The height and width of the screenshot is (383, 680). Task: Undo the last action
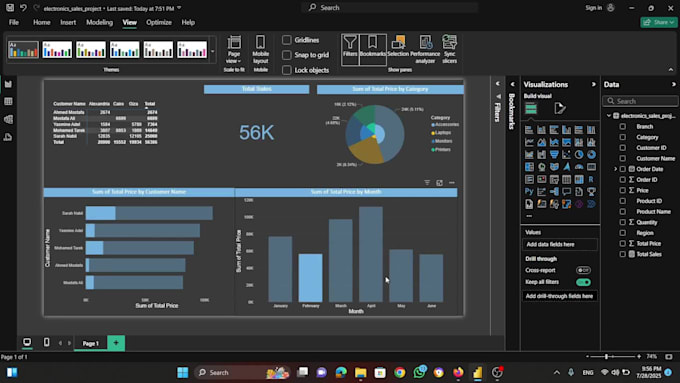(x=23, y=8)
